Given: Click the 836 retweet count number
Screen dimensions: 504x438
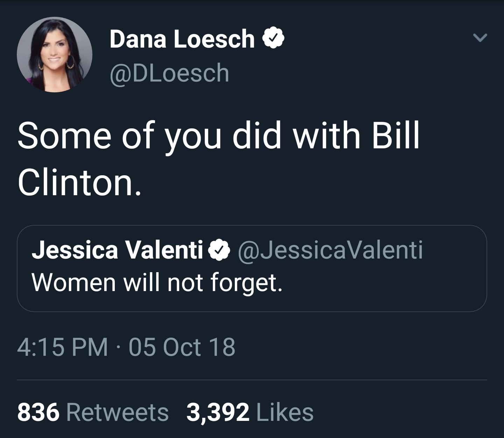Looking at the screenshot, I should (x=38, y=412).
